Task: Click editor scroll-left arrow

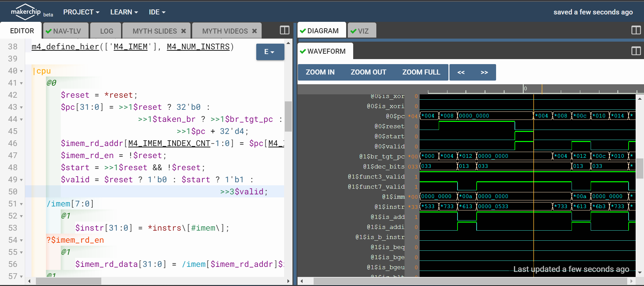Action: click(29, 281)
